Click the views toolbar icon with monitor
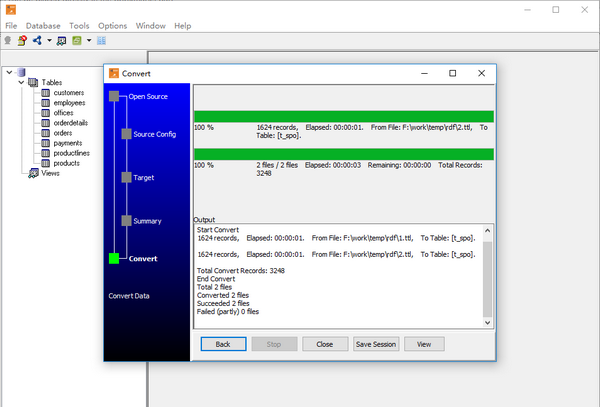Viewport: 600px width, 407px height. [x=61, y=41]
